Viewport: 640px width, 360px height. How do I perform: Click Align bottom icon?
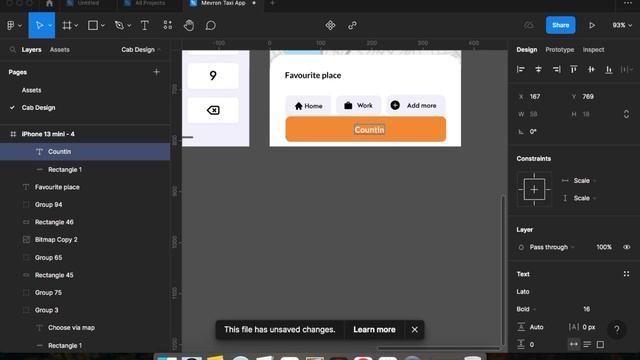[609, 69]
